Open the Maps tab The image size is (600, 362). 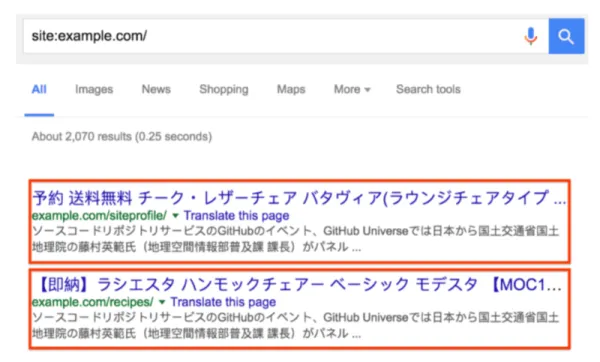click(291, 89)
